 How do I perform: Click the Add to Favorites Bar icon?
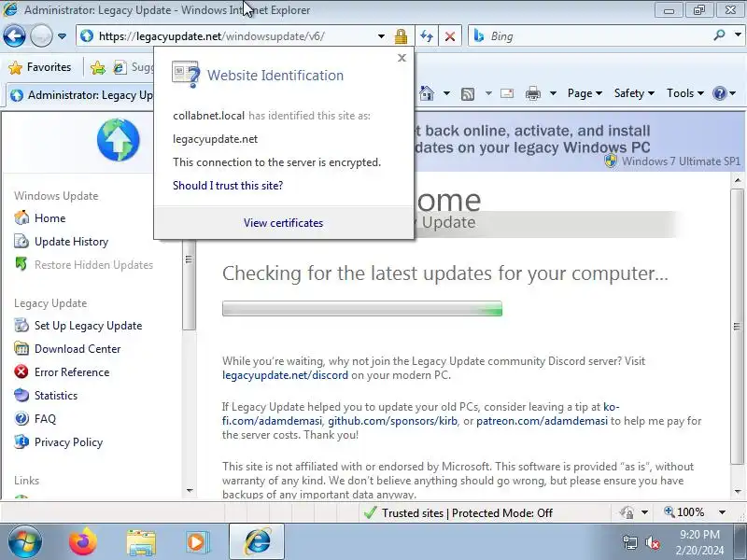tap(98, 67)
